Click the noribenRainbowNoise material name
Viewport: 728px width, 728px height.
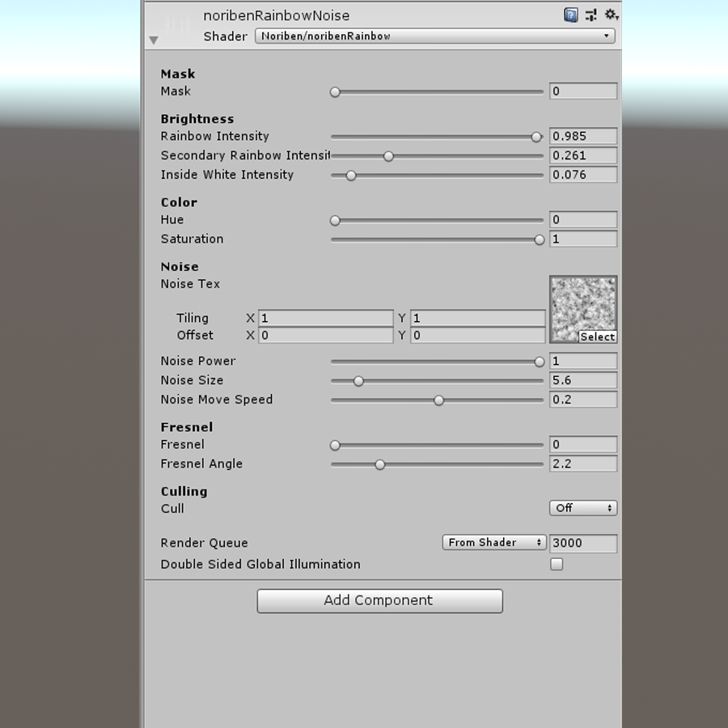tap(277, 16)
